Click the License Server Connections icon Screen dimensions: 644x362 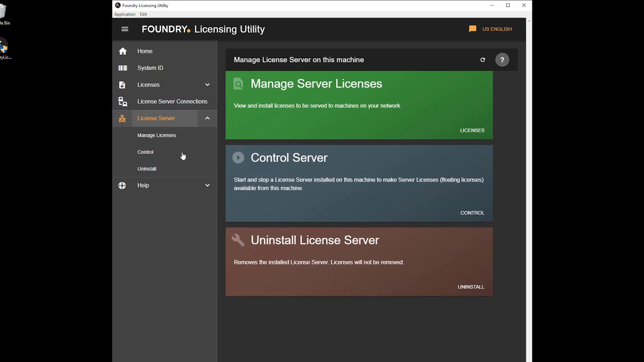(122, 102)
